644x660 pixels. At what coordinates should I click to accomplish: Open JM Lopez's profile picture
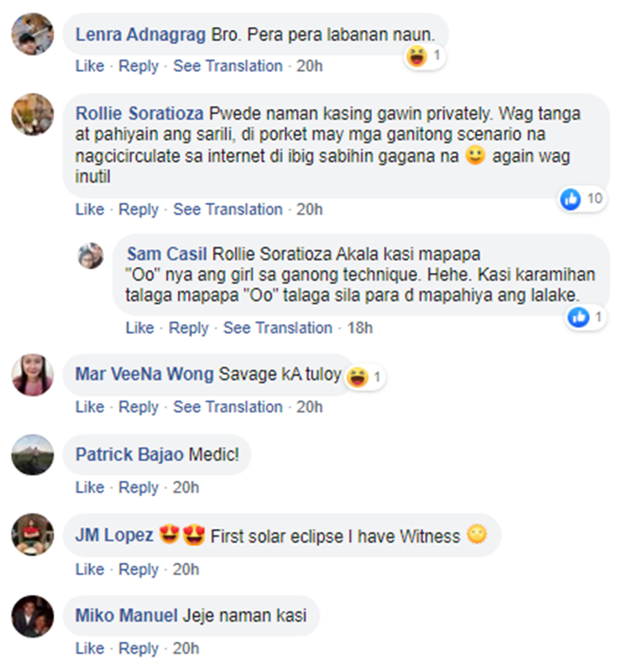(33, 535)
